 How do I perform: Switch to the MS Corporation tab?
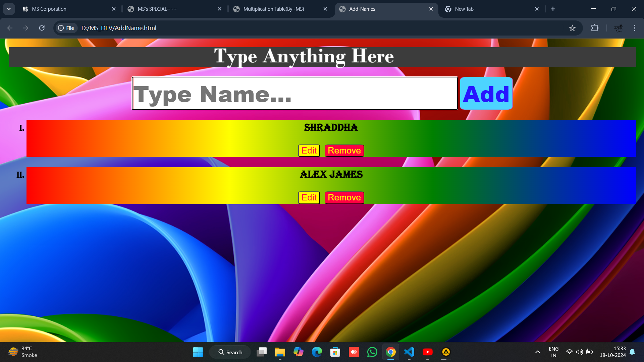69,9
